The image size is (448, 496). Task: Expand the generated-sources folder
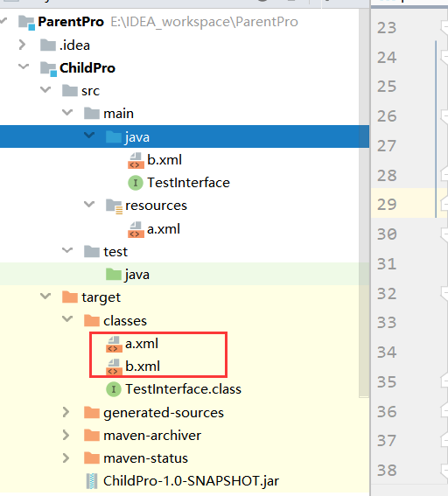(x=66, y=412)
